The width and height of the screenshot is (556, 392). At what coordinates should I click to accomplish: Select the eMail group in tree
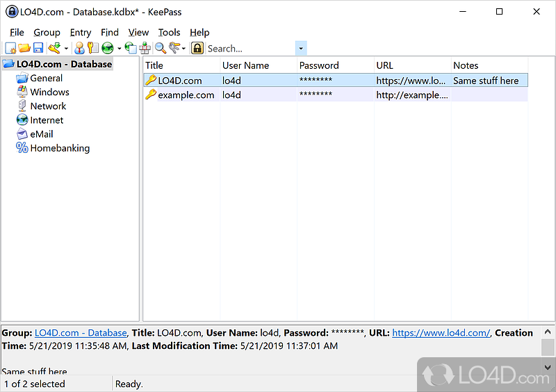point(42,134)
